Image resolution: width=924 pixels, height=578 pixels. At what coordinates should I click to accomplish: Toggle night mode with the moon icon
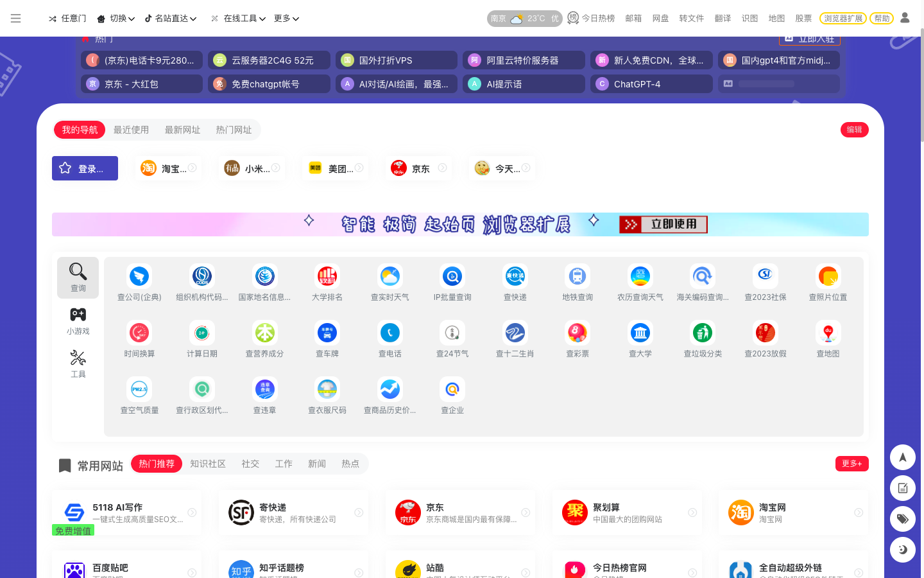[902, 550]
